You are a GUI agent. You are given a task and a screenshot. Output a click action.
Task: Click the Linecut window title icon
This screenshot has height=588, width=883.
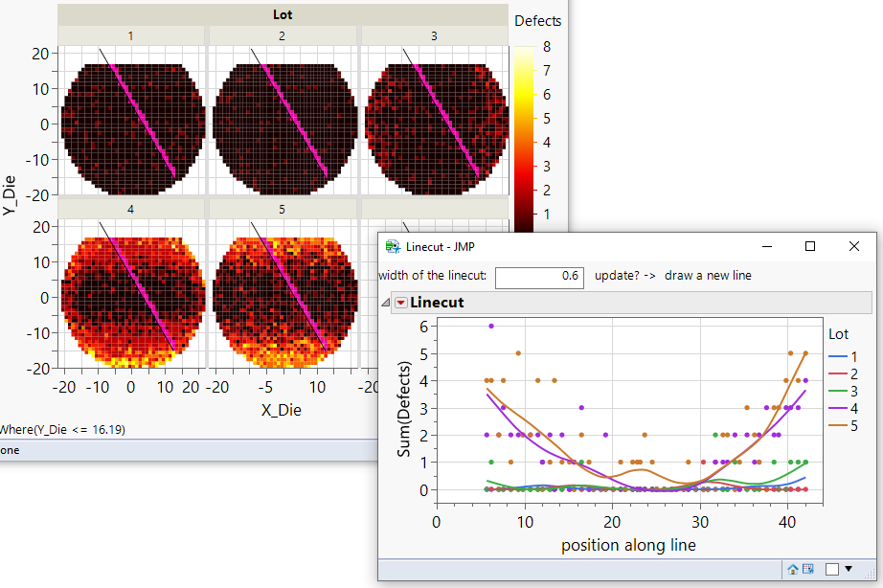click(393, 246)
